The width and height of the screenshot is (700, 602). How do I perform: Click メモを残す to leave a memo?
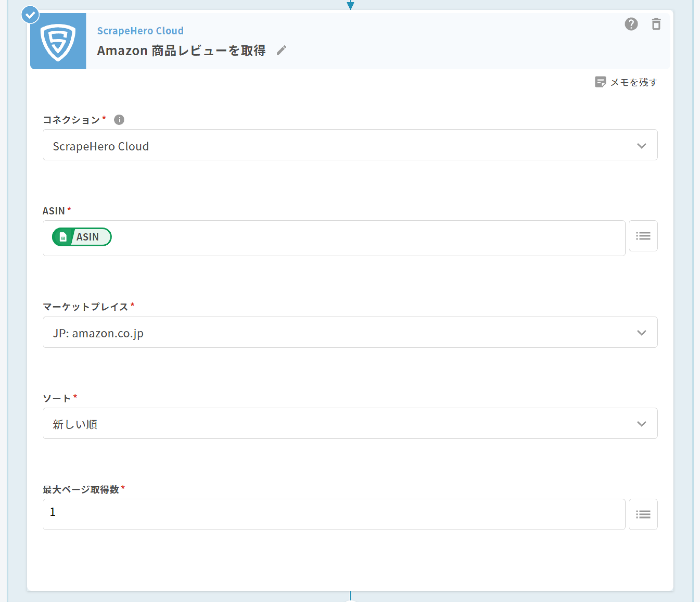634,82
